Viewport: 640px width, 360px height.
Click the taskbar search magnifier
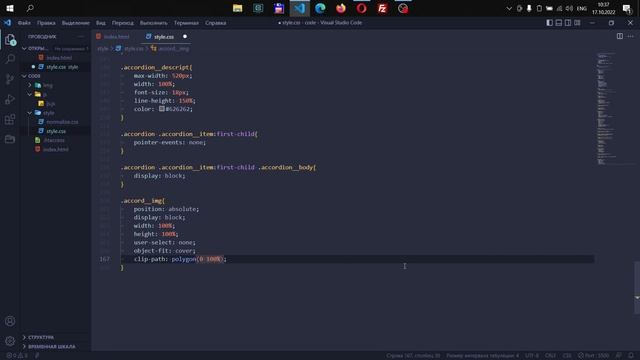click(30, 8)
